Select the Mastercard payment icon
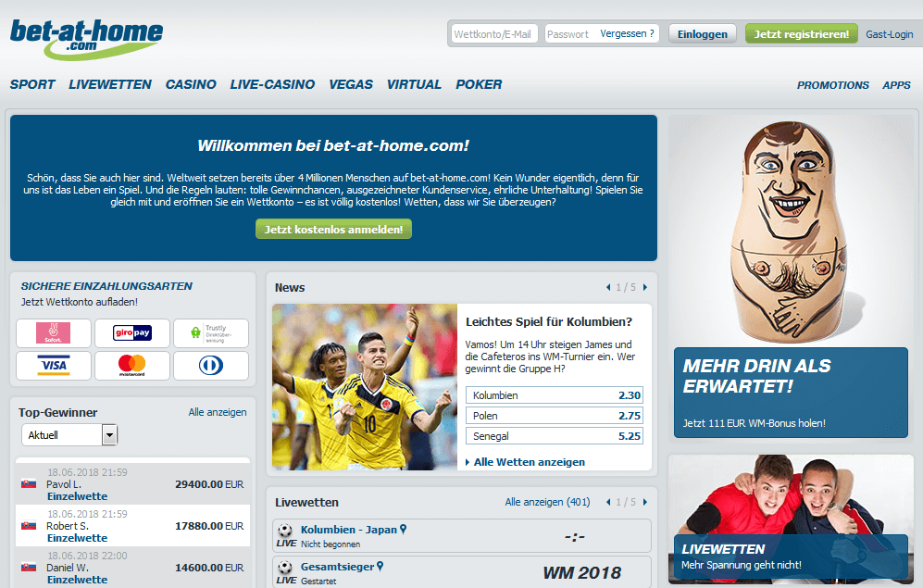 pos(132,366)
